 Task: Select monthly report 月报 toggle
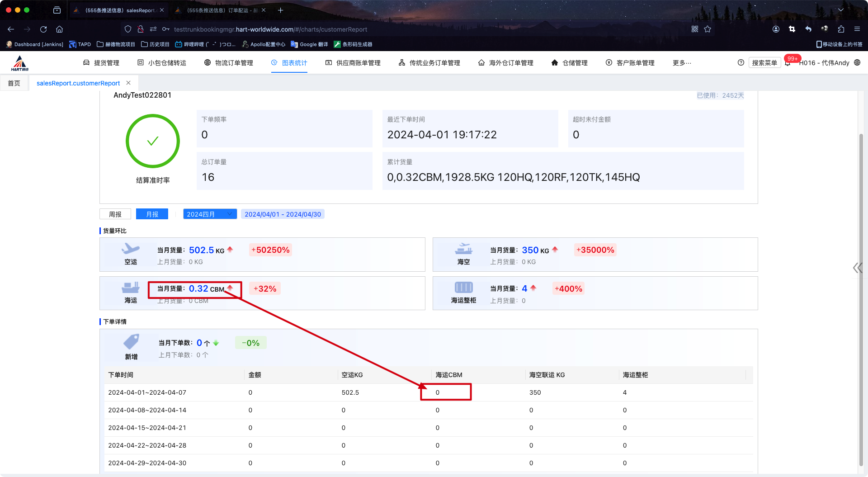[x=152, y=214]
